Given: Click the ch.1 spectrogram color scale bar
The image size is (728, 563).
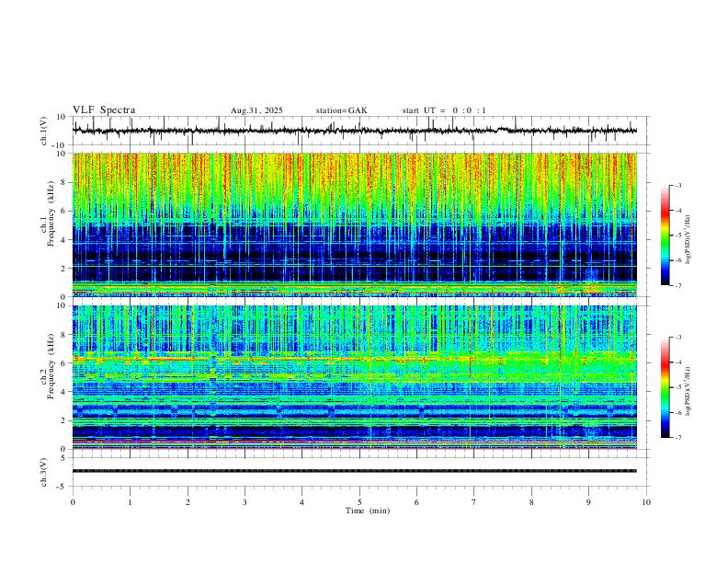Looking at the screenshot, I should tap(665, 236).
